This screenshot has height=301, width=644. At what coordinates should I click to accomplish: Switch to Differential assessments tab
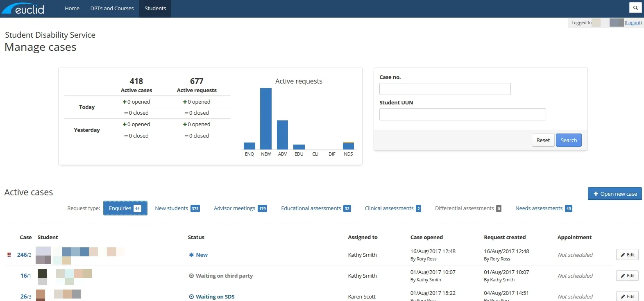click(468, 208)
